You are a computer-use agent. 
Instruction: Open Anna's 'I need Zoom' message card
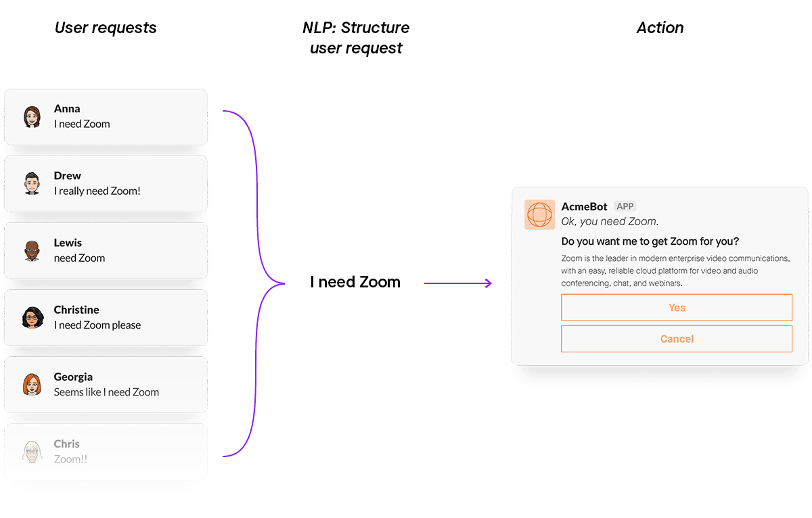106,116
